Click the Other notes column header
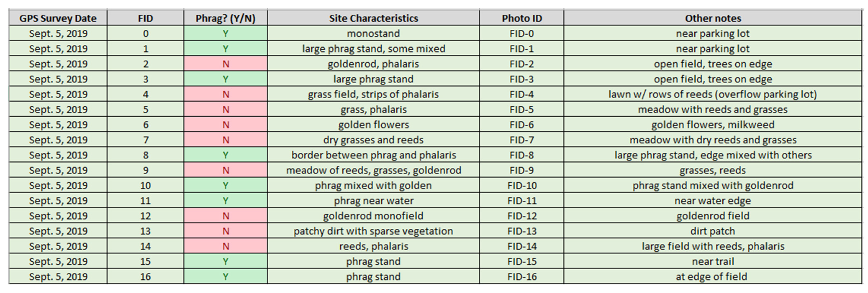The image size is (868, 293). pos(713,18)
